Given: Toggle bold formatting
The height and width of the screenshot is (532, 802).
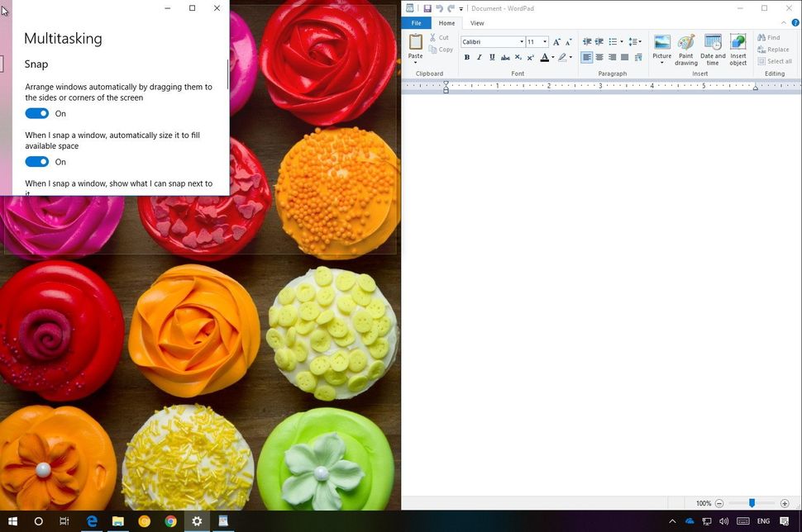Looking at the screenshot, I should click(x=466, y=57).
